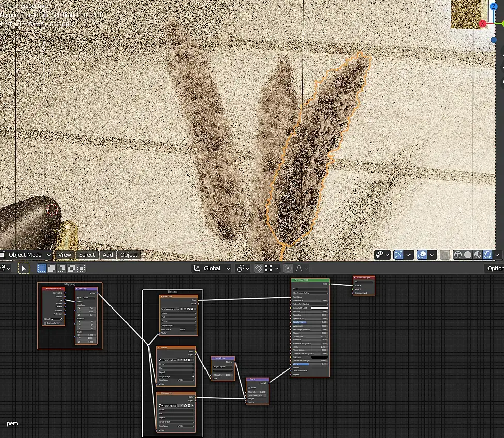Screen dimensions: 504x438
Task: Activate the Select (cursor) tool icon
Action: 23,268
